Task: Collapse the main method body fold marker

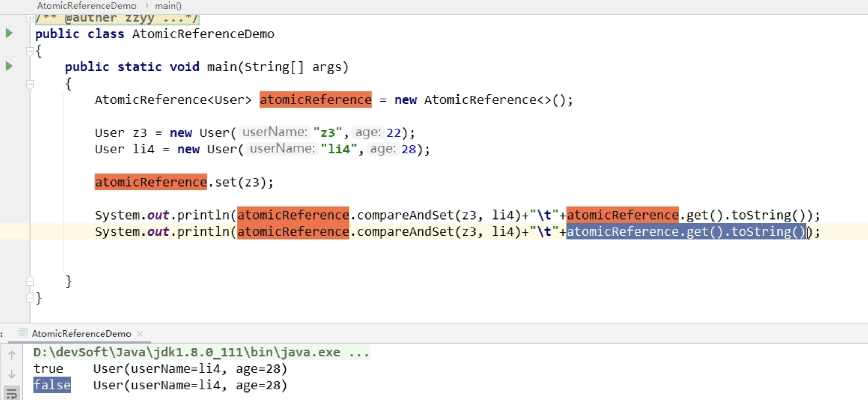Action: pyautogui.click(x=30, y=85)
